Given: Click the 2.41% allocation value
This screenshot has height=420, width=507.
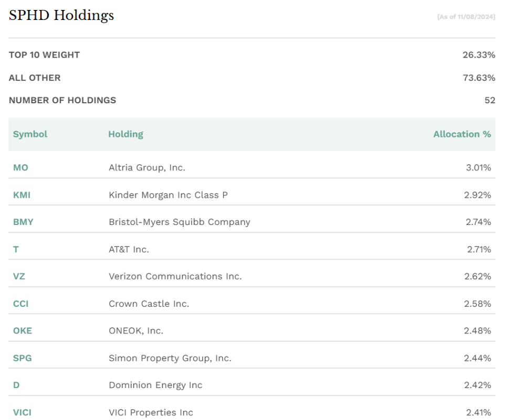Looking at the screenshot, I should click(479, 412).
